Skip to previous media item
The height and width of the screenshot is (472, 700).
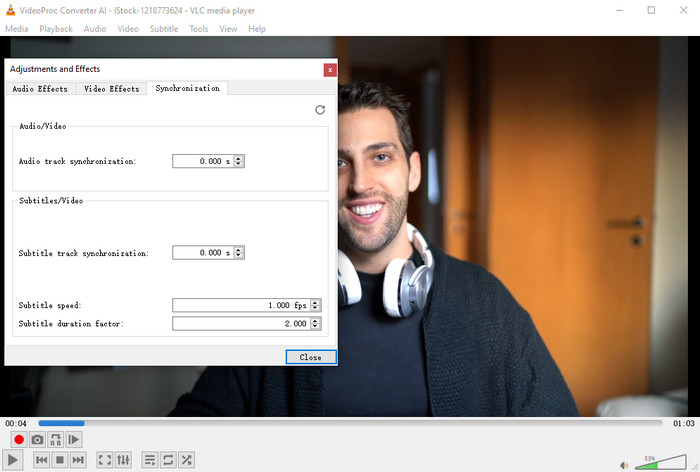point(42,460)
